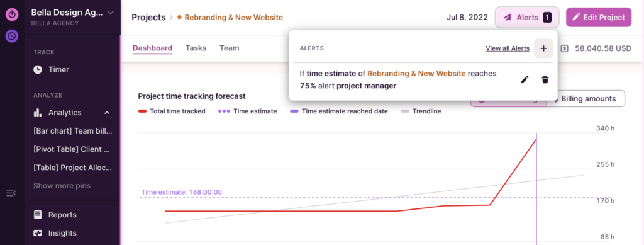Open the purple clock app icon
Image resolution: width=644 pixels, height=245 pixels.
click(12, 36)
